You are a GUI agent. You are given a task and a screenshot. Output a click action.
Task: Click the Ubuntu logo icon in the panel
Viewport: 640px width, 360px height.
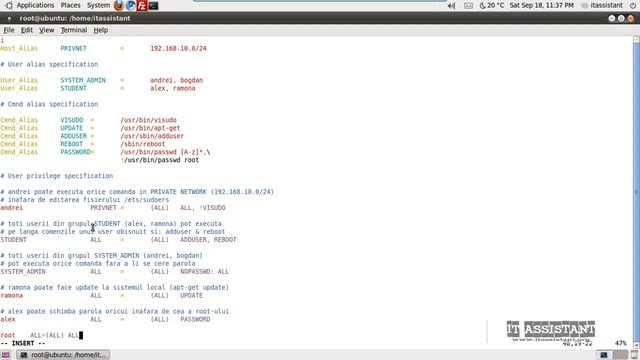[x=9, y=5]
